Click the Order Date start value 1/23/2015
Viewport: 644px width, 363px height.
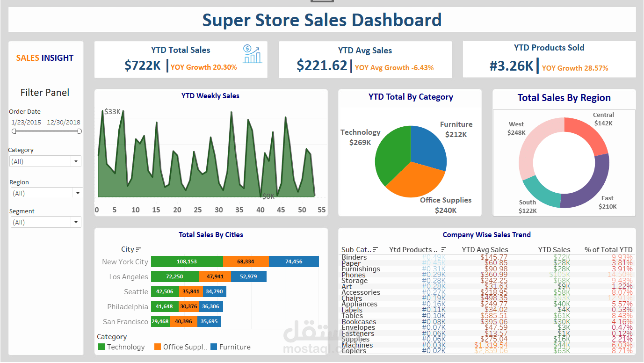(x=27, y=123)
